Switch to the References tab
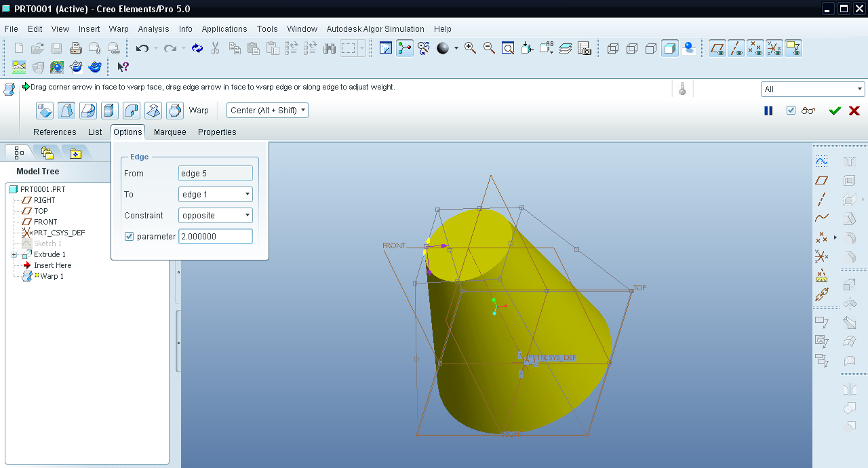Viewport: 868px width, 468px height. point(55,132)
